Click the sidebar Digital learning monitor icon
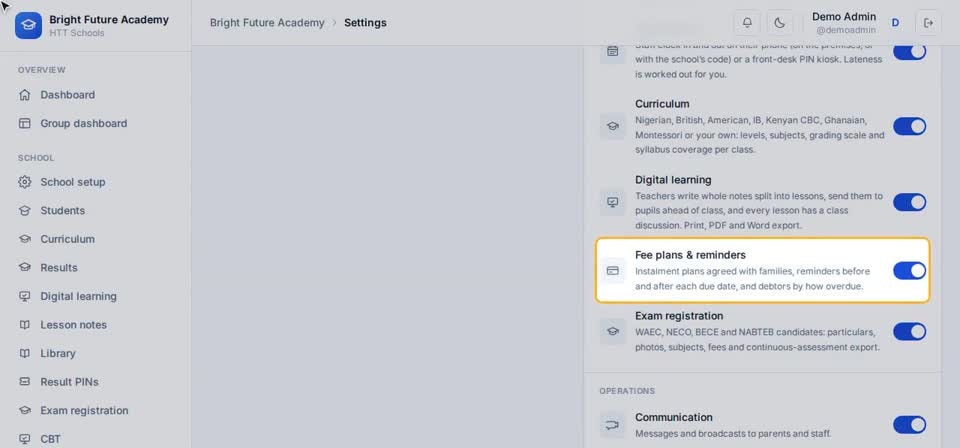The image size is (960, 448). [24, 296]
